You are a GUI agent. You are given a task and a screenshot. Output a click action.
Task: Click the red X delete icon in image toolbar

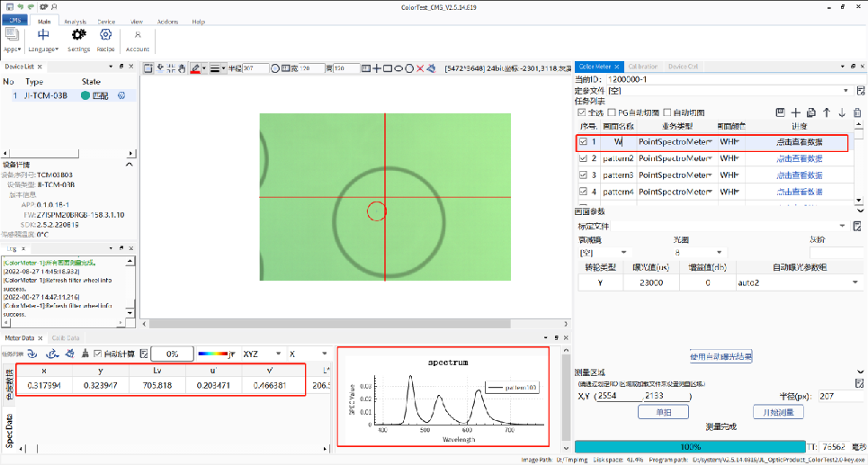coord(419,67)
